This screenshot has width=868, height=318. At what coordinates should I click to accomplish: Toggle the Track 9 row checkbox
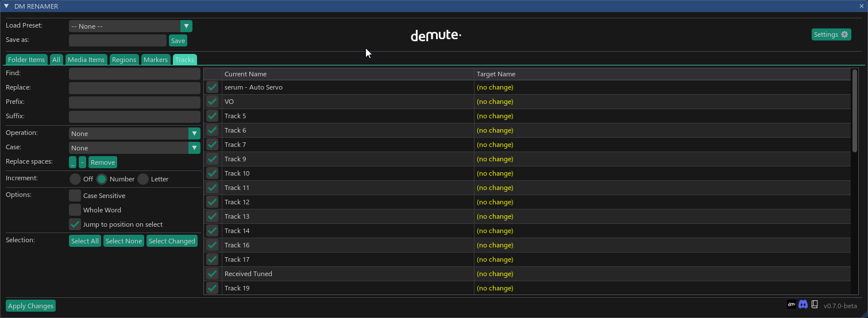click(213, 159)
